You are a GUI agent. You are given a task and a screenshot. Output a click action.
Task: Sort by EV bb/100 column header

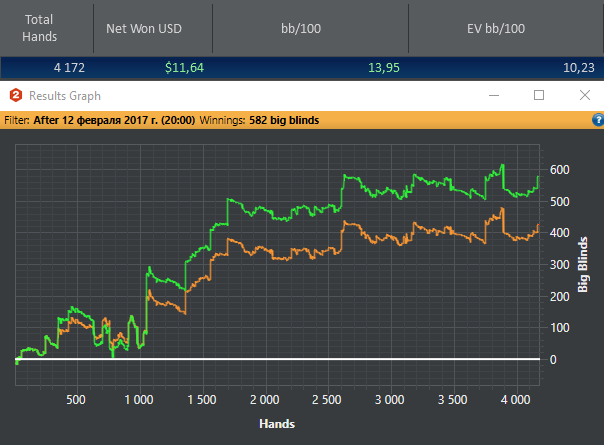496,29
